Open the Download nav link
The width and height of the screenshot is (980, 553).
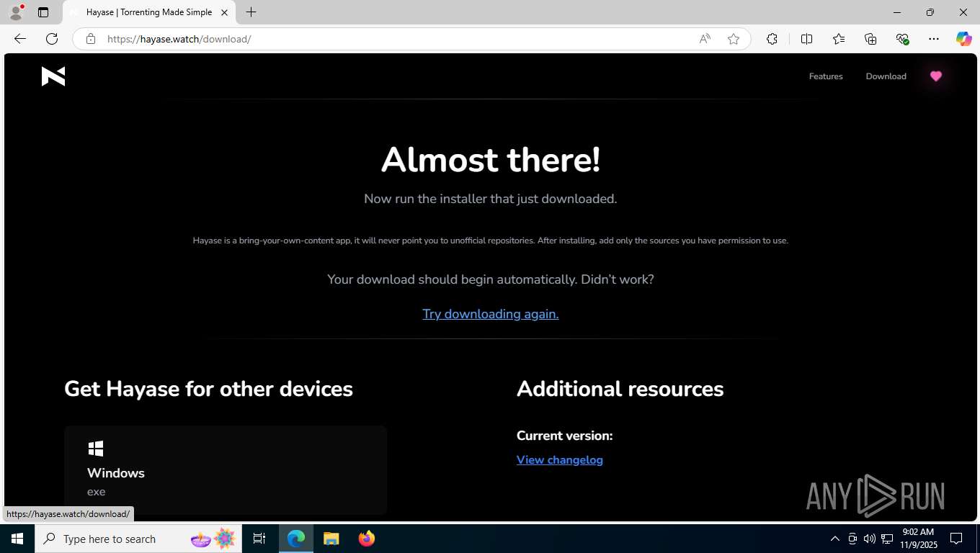coord(886,76)
